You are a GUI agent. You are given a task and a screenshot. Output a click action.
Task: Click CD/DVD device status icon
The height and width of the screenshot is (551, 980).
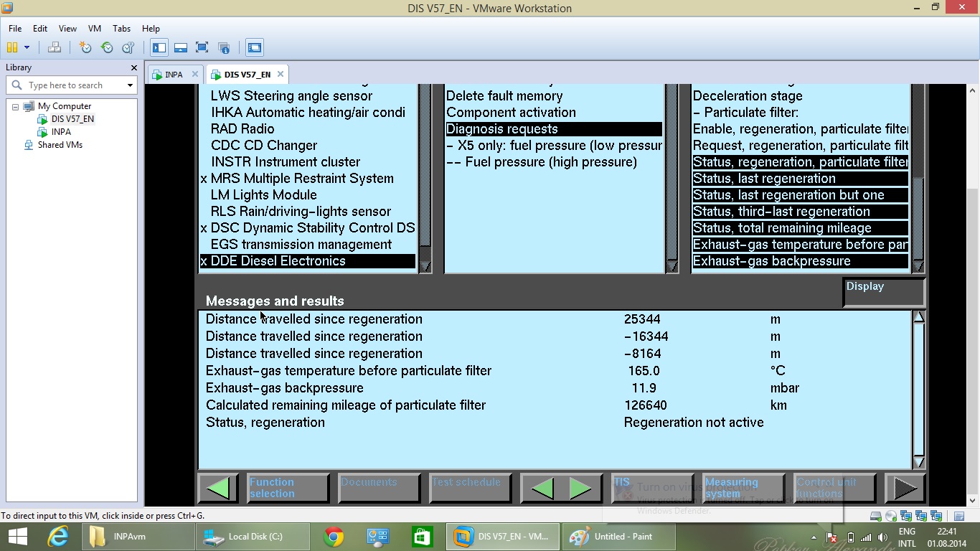(890, 516)
